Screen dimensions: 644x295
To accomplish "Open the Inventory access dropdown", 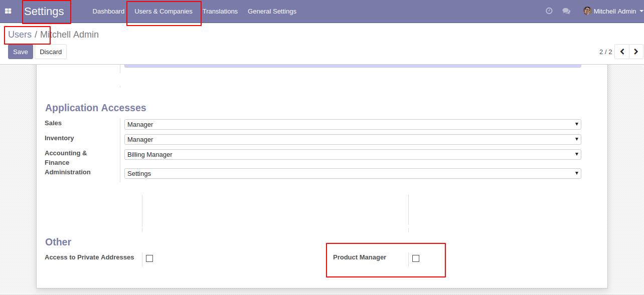I will tap(353, 139).
